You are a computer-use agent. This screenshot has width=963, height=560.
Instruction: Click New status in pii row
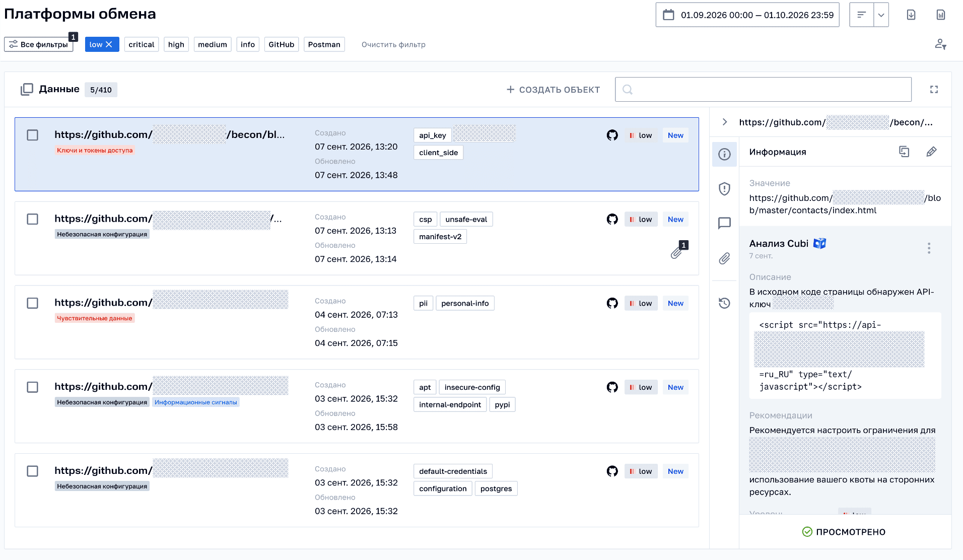click(675, 303)
